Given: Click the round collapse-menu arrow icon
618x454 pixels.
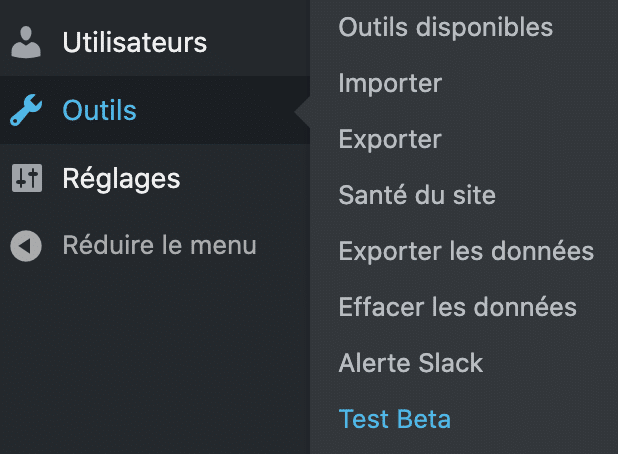Looking at the screenshot, I should tap(26, 246).
